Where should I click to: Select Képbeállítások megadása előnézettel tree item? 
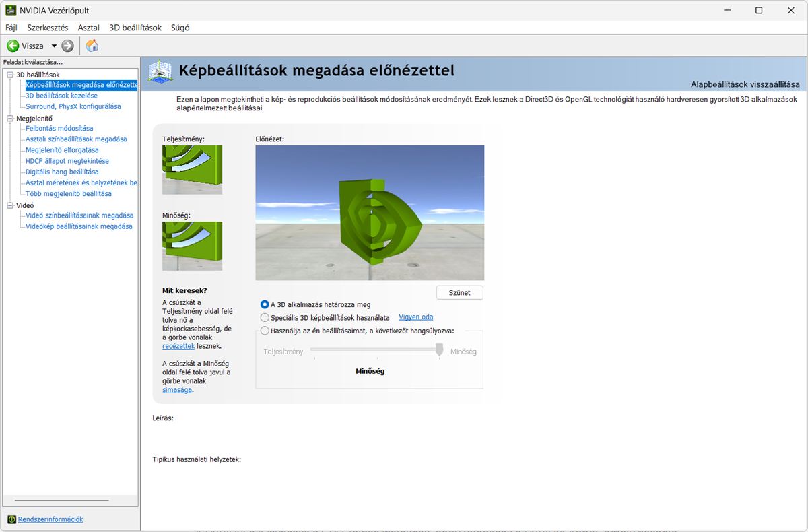[81, 85]
